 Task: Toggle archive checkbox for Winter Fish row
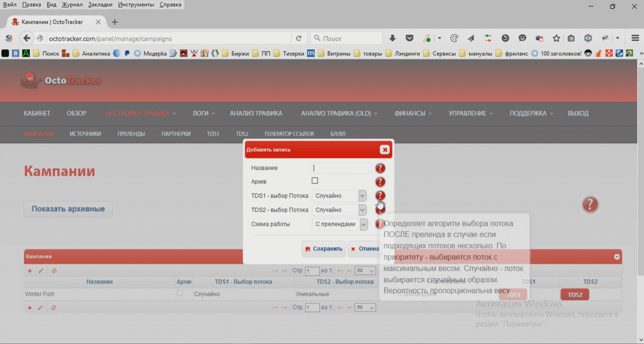[x=180, y=293]
